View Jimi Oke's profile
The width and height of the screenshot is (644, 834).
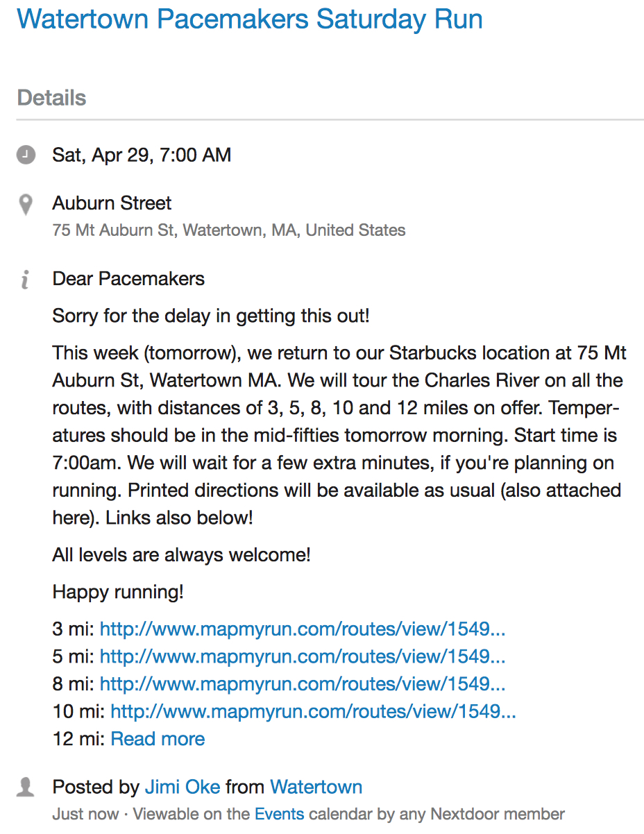pos(183,788)
